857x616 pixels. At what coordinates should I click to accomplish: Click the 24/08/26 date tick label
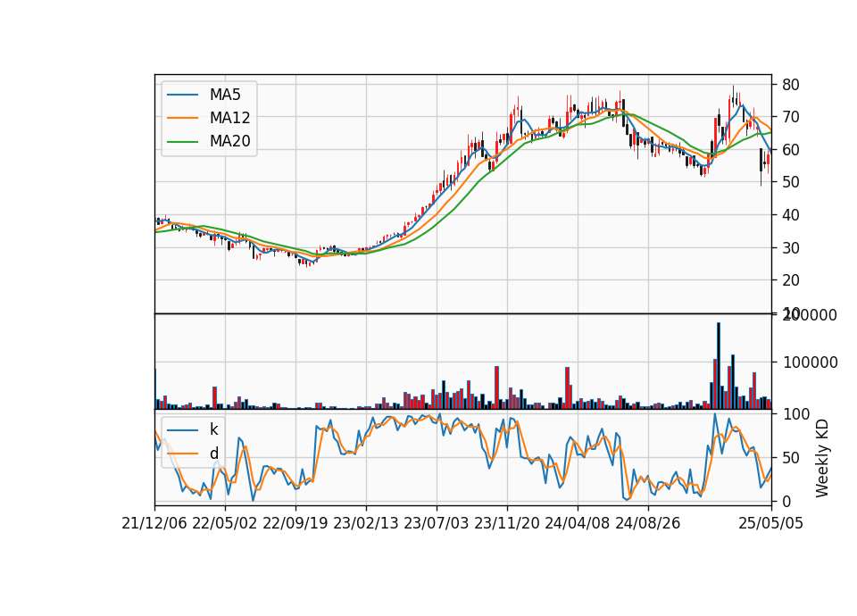(648, 524)
